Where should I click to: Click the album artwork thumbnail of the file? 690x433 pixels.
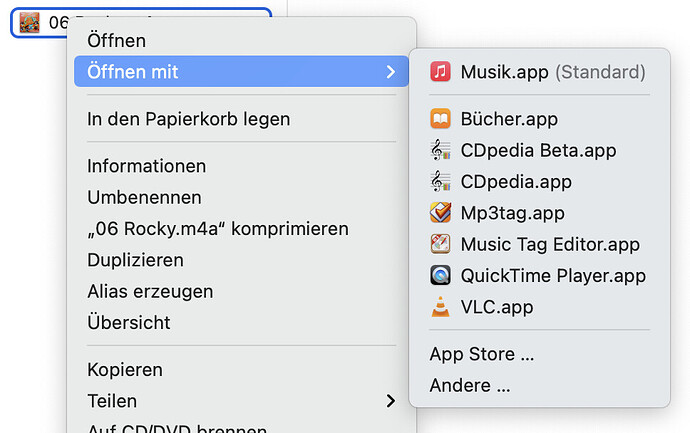point(29,22)
